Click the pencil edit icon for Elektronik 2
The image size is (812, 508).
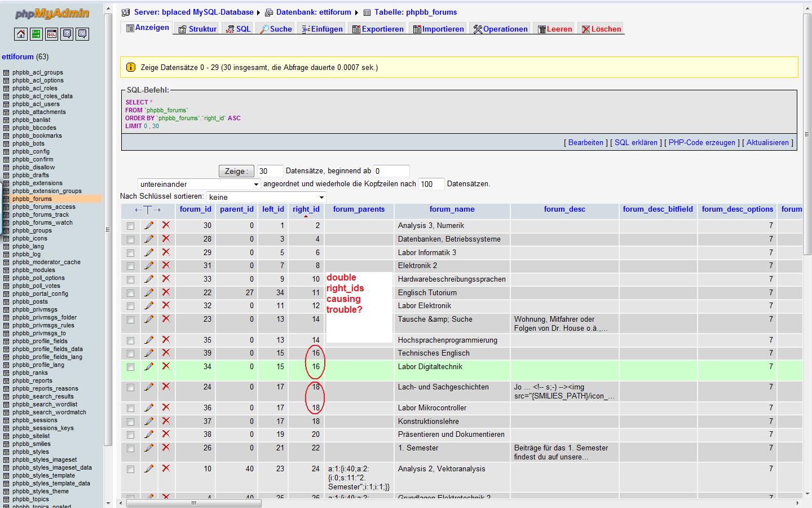coord(149,265)
